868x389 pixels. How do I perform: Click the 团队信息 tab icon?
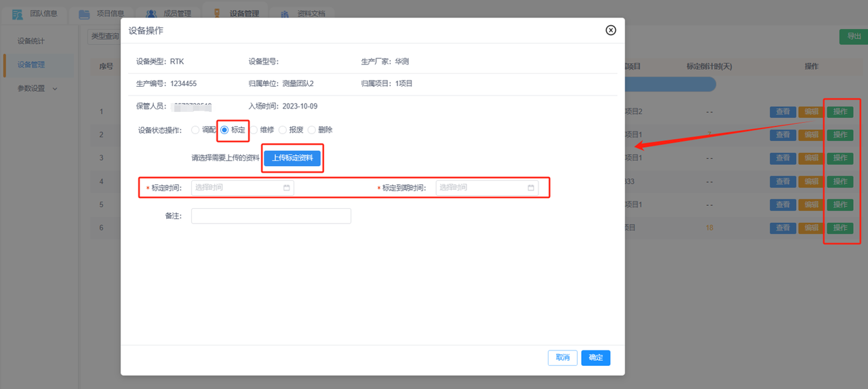tap(18, 14)
